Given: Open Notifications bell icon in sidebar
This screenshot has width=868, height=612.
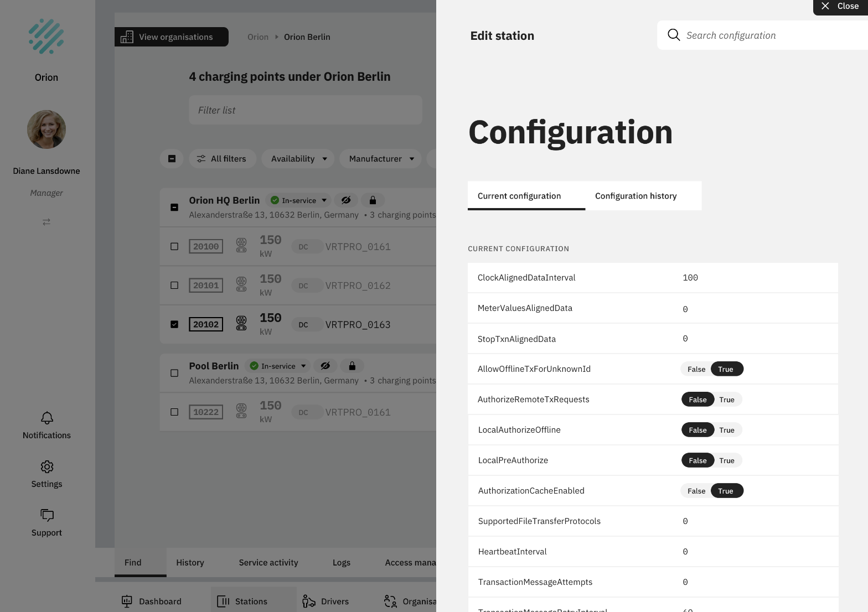Looking at the screenshot, I should coord(47,418).
